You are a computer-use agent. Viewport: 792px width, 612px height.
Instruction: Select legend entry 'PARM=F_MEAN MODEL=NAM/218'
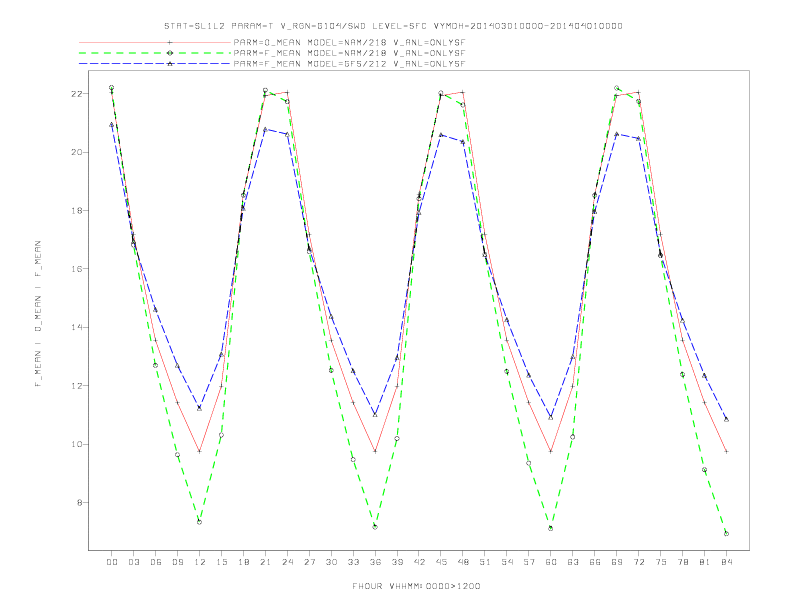pyautogui.click(x=349, y=53)
